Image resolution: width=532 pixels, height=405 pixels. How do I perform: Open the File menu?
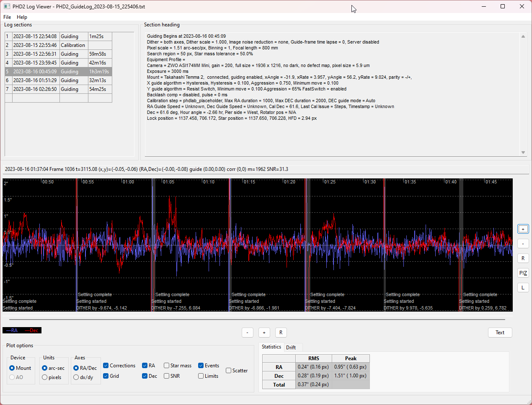point(7,17)
